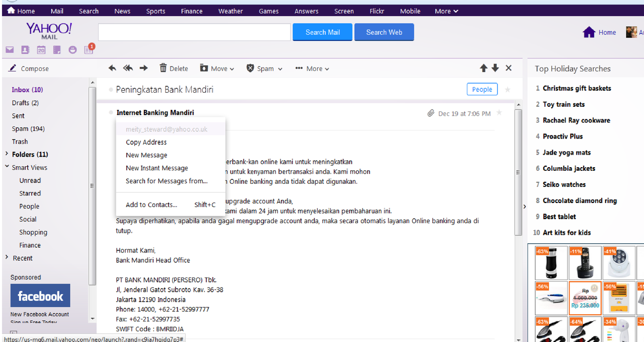Screen dimensions: 644x342
Task: Click the Yahoo Mail logo
Action: pyautogui.click(x=49, y=31)
